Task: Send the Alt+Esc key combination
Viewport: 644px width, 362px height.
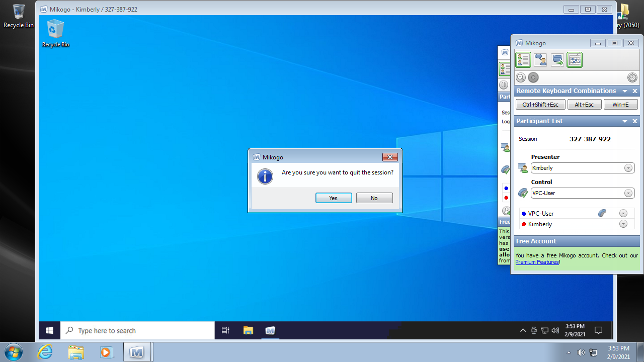Action: coord(584,105)
